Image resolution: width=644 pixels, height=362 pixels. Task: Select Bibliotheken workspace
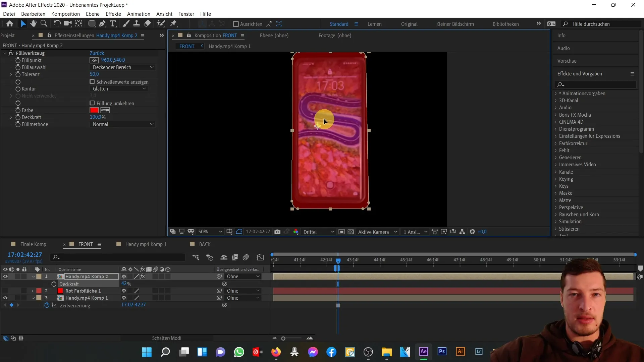[506, 24]
